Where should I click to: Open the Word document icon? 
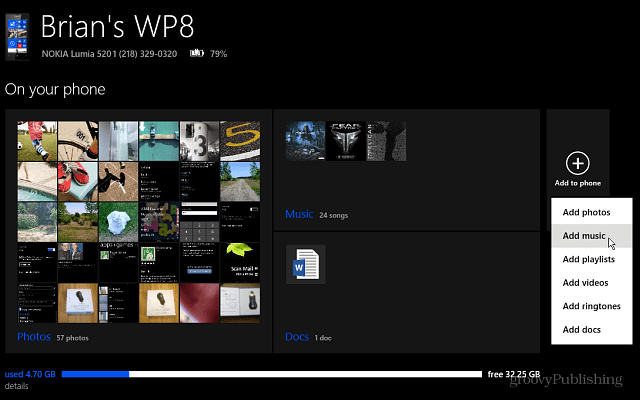(306, 264)
